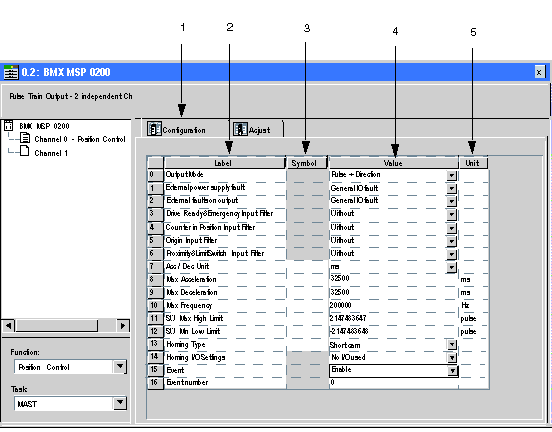Click the Event number label cell
Image resolution: width=552 pixels, height=432 pixels.
225,383
